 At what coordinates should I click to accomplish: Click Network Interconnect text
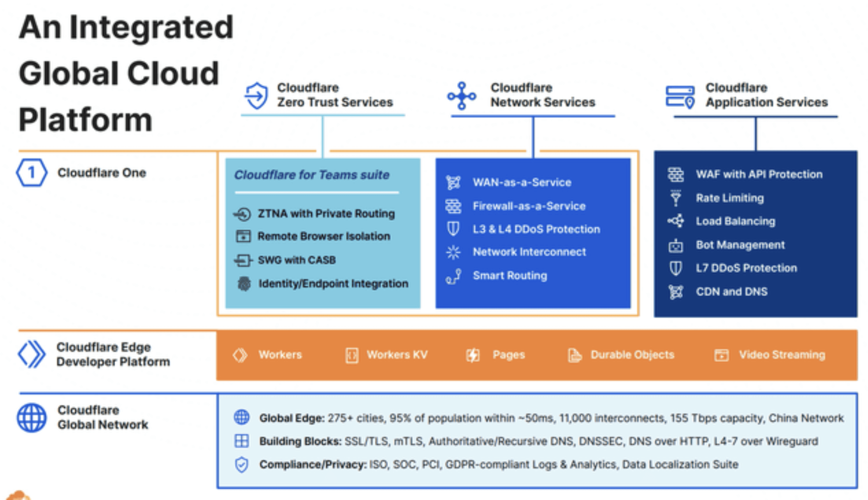[529, 252]
